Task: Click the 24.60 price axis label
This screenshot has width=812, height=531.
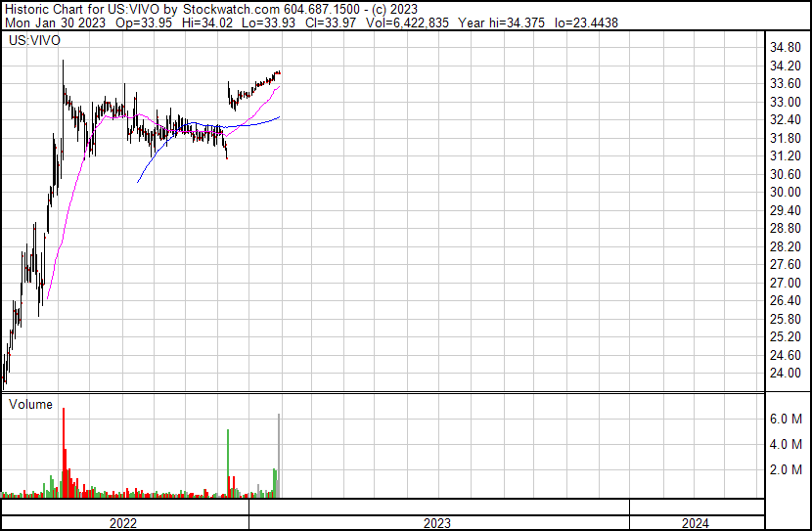Action: [x=786, y=355]
